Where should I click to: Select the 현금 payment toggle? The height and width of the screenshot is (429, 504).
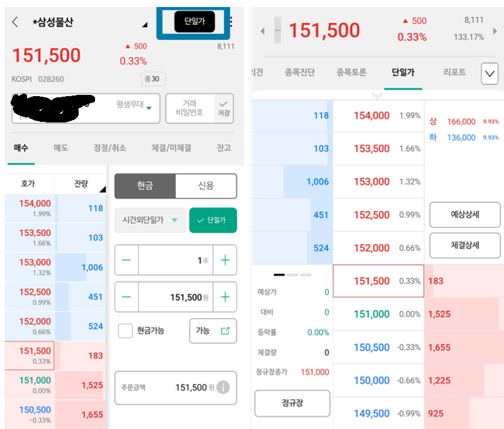146,186
